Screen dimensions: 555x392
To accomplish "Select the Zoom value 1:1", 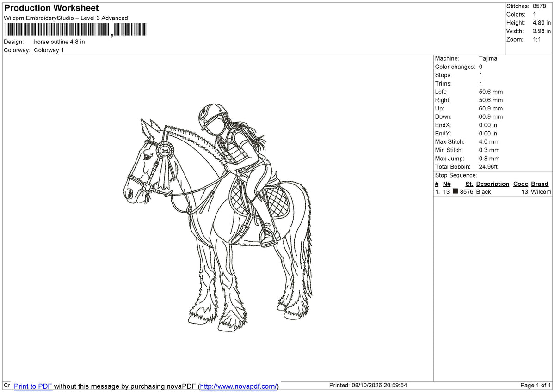I will [x=537, y=39].
